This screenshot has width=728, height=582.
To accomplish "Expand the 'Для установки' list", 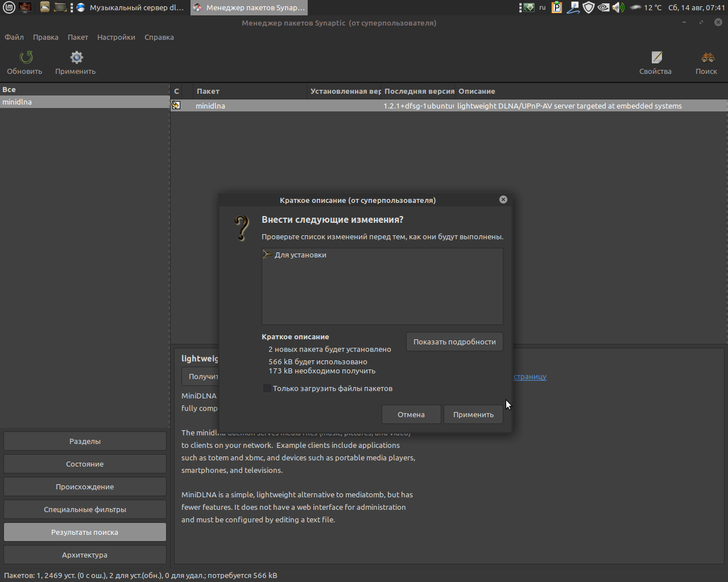I will (x=266, y=255).
